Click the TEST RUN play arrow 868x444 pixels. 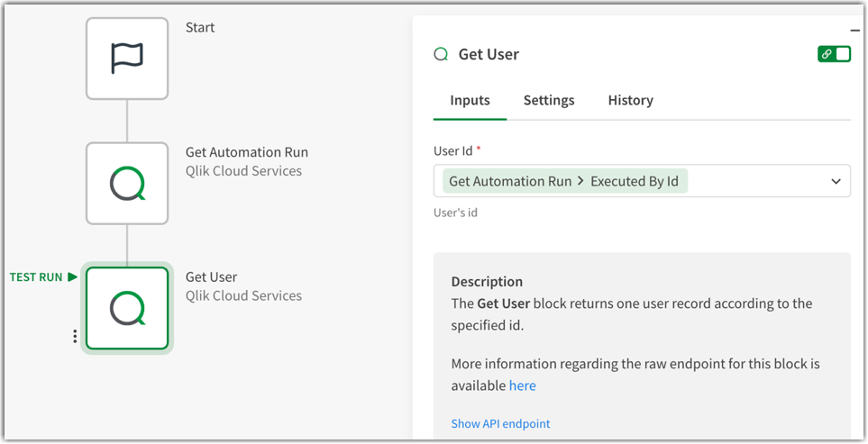click(72, 276)
